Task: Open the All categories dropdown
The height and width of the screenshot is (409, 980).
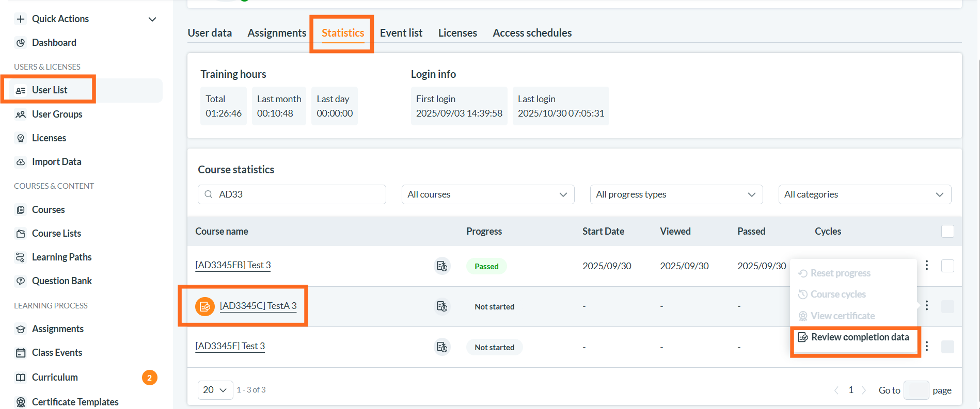Action: tap(865, 194)
